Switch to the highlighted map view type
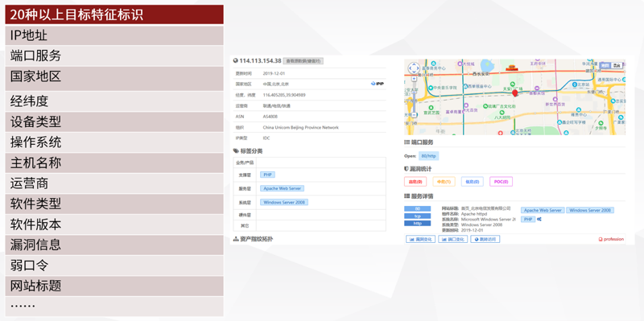644x321 pixels. click(x=605, y=65)
